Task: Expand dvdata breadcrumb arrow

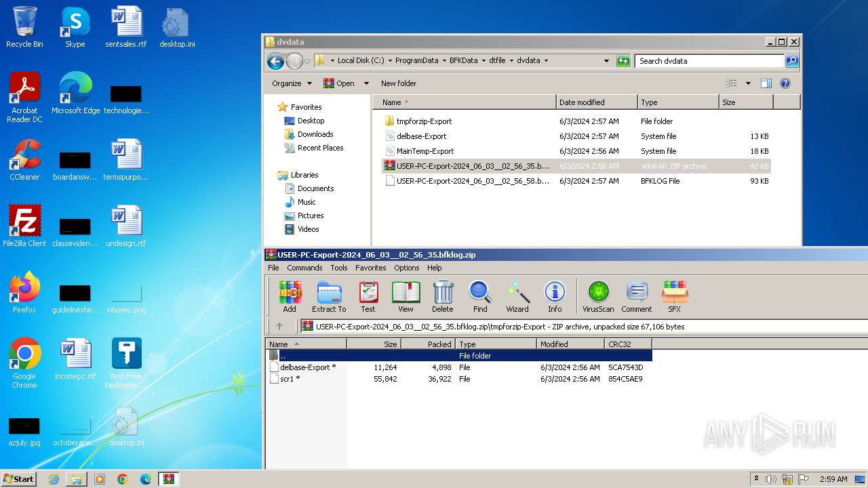Action: pos(545,60)
